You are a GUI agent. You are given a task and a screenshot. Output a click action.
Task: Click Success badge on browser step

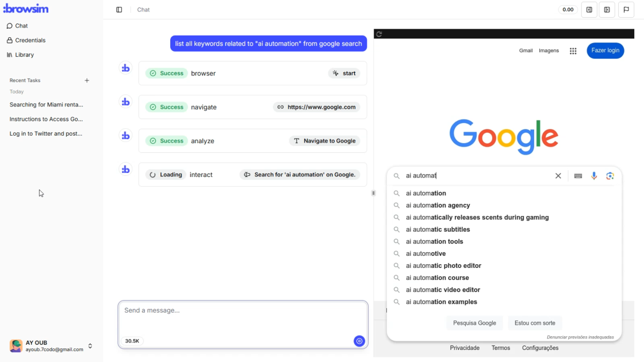167,73
